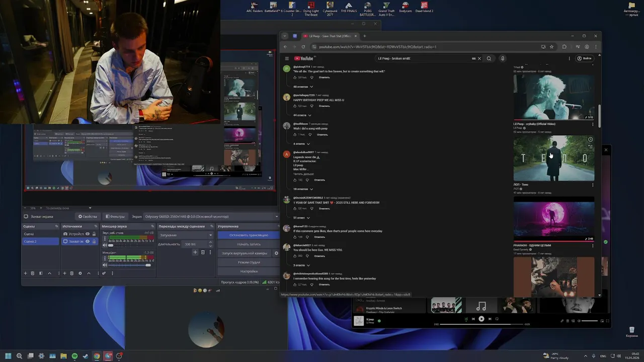Open OBS source Properties (Свойства) gear button
Screen dimensions: 644x362
click(88, 217)
